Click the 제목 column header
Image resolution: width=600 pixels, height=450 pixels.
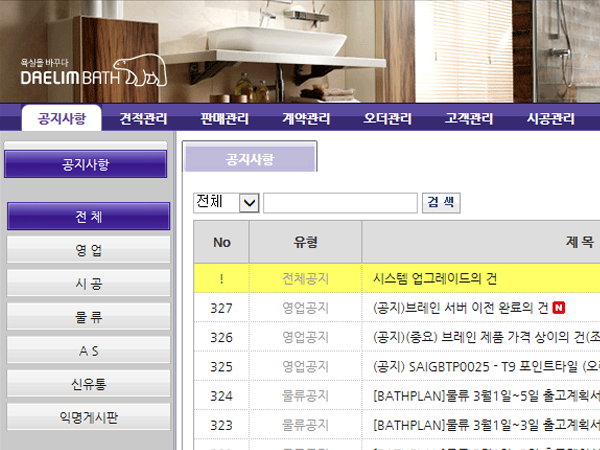579,242
